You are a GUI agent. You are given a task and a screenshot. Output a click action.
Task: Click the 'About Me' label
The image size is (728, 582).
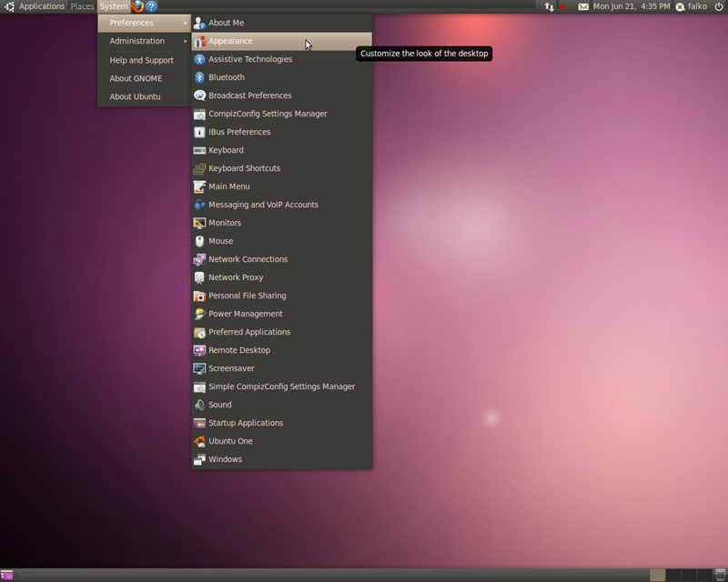pos(226,23)
